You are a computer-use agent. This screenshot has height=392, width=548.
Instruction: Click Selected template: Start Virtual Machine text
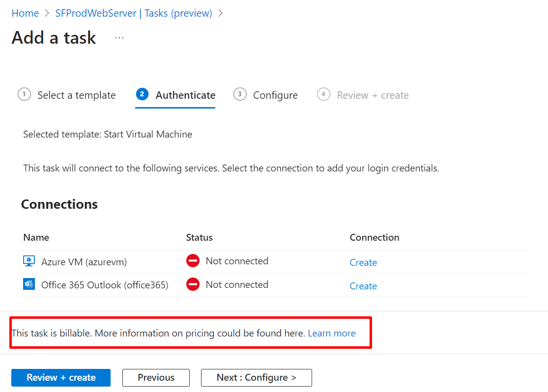[x=108, y=135]
